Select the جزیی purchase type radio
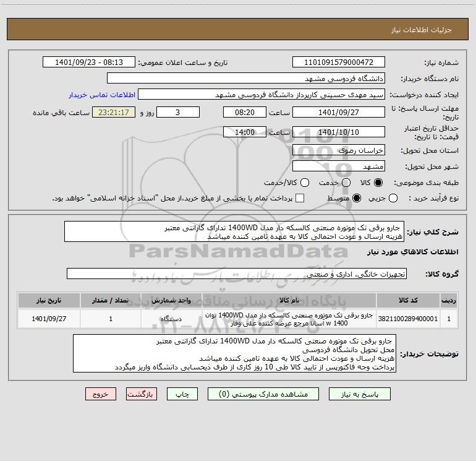The height and width of the screenshot is (461, 476). point(393,198)
